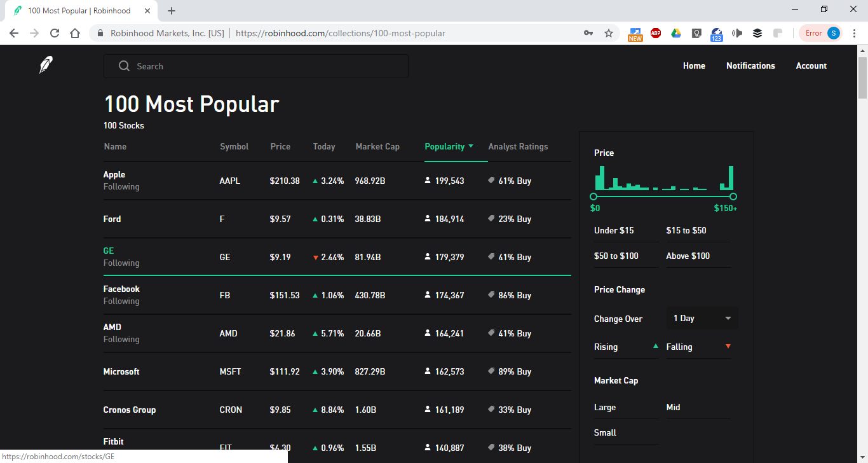This screenshot has width=868, height=463.
Task: Go back using the browser back arrow
Action: [x=14, y=33]
